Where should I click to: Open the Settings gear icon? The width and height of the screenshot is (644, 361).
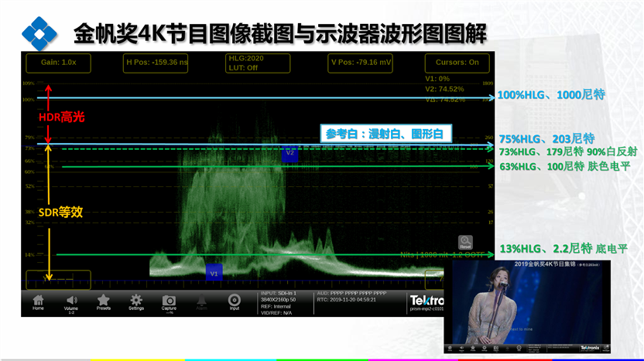(136, 301)
